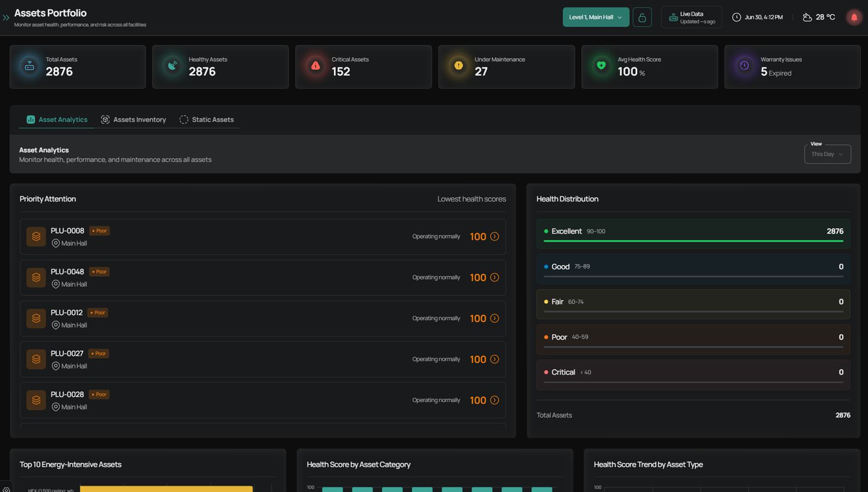The width and height of the screenshot is (868, 492).
Task: Click the Live Data router icon
Action: coord(673,18)
